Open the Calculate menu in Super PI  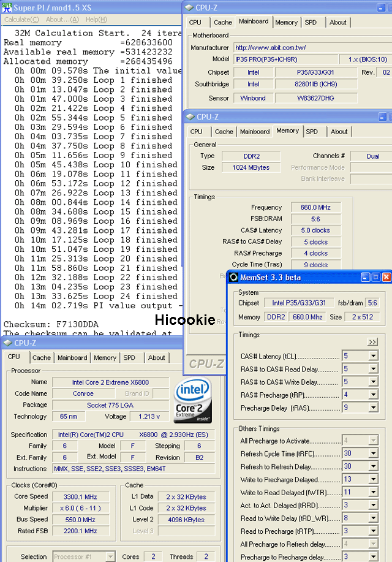[x=21, y=20]
